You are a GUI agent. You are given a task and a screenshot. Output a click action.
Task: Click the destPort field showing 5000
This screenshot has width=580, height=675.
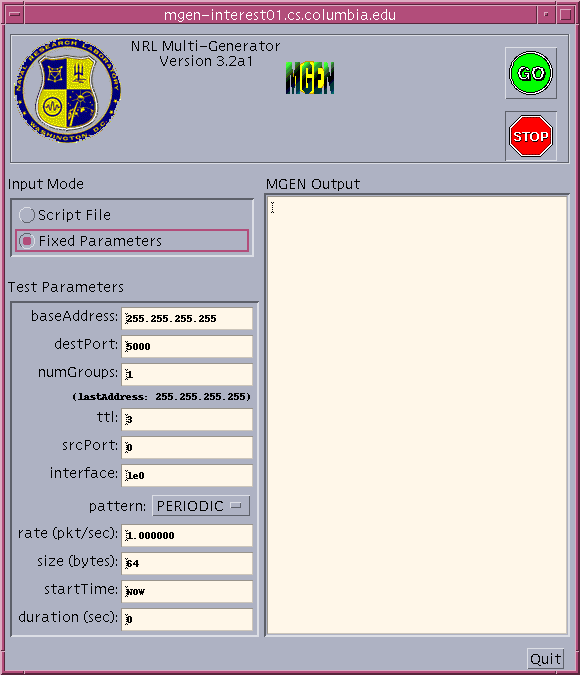(187, 346)
